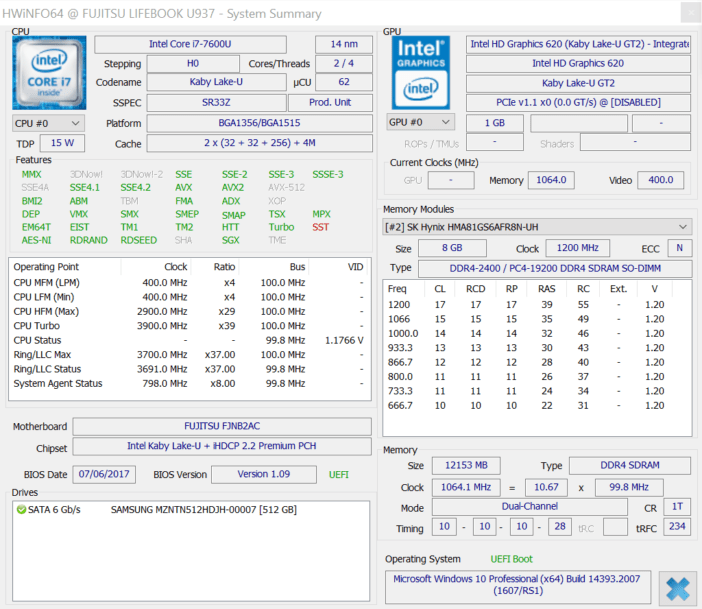Click the DDR4-2400 / PC4-19200 type field
Viewport: 702px width, 609px height.
(x=555, y=268)
